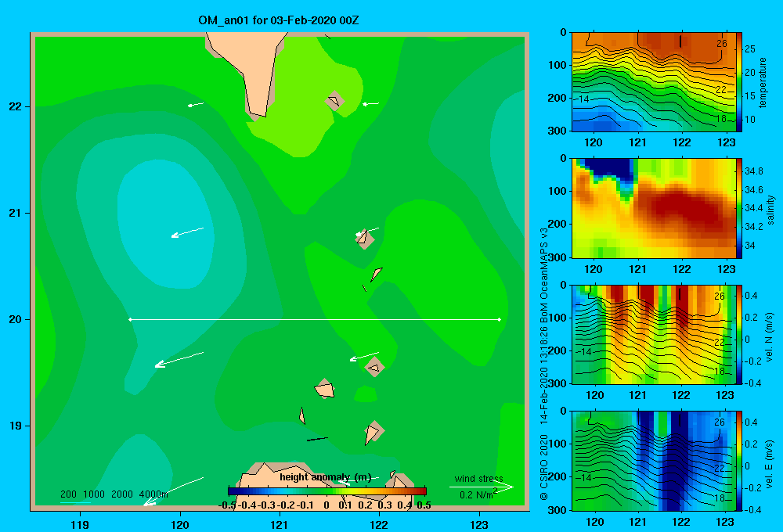Click the east endpoint of the transect line
Screen dimensions: 783x532
point(500,319)
